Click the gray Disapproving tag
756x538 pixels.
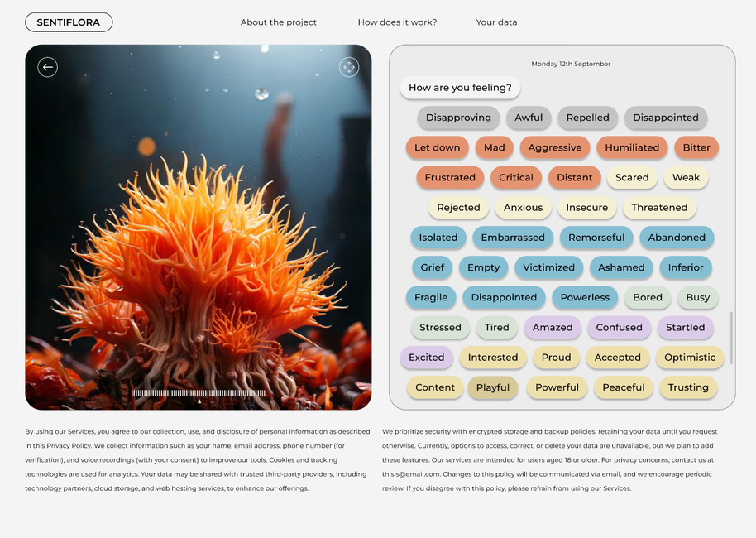coord(458,118)
